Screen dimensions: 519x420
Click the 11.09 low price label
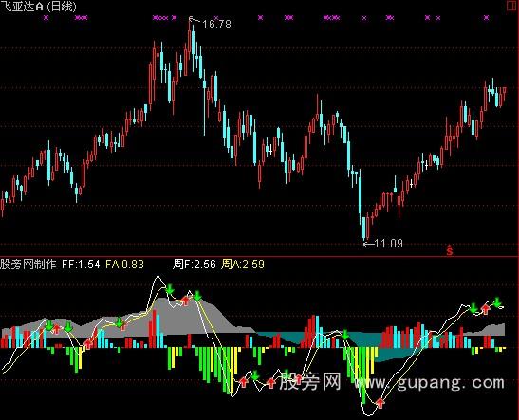389,244
